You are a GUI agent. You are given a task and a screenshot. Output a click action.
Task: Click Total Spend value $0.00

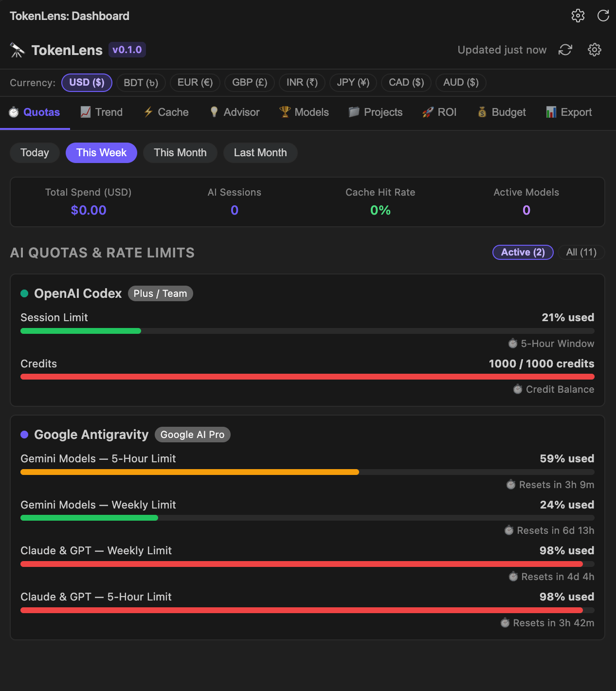[x=89, y=210]
